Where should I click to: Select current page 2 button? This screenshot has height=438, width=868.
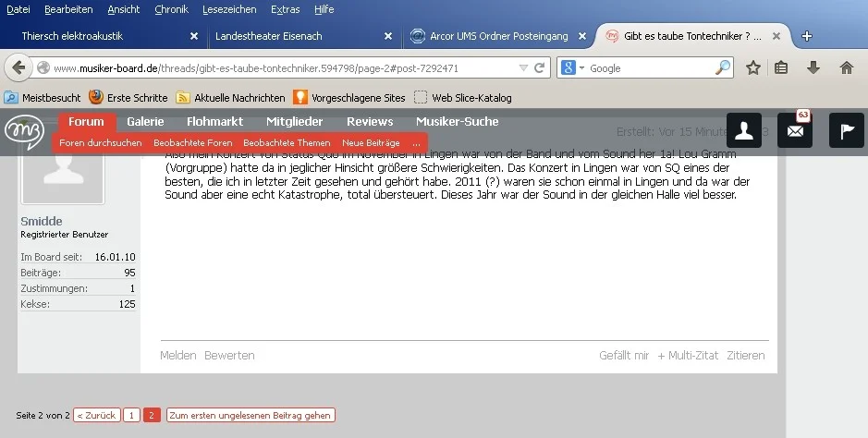pos(152,415)
